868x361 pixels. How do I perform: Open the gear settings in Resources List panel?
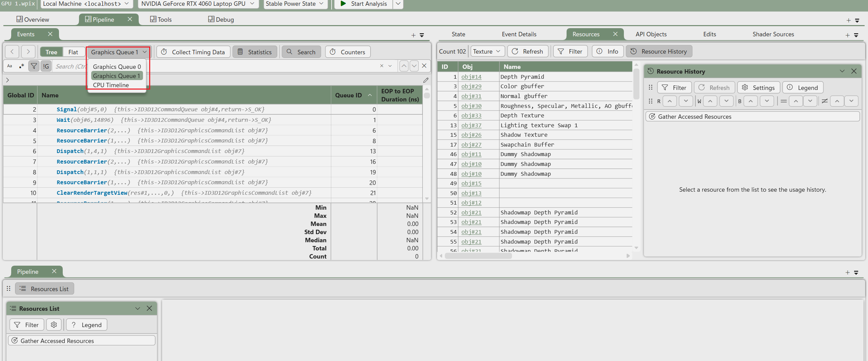54,325
